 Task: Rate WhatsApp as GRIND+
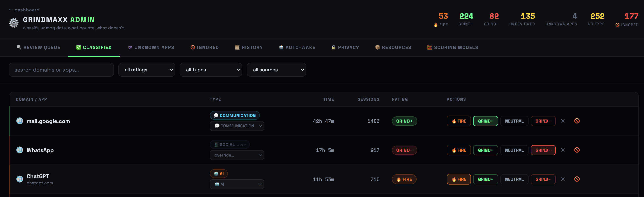pyautogui.click(x=485, y=150)
